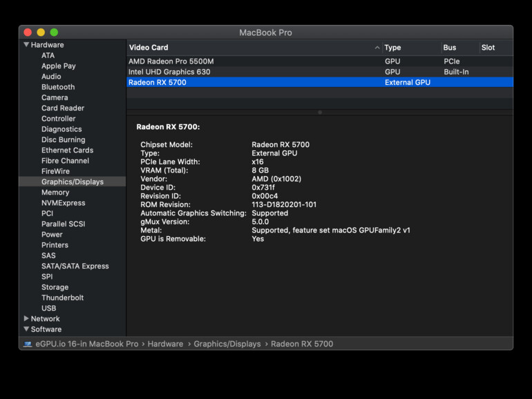Select NVMExpress in the sidebar
Viewport: 532px width, 399px height.
63,203
